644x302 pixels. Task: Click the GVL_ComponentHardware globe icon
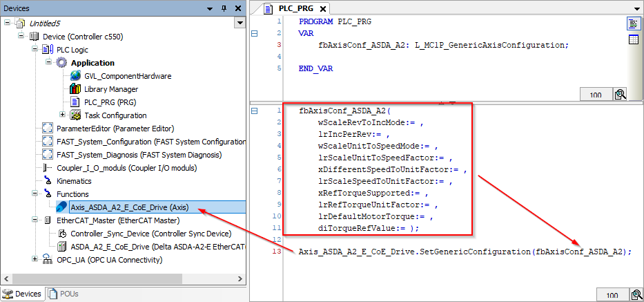pos(75,76)
